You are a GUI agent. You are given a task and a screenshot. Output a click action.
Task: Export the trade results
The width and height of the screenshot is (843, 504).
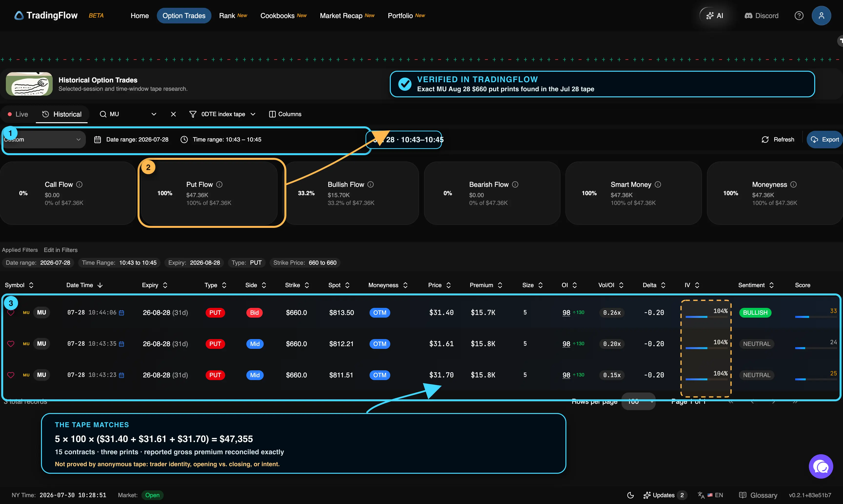pyautogui.click(x=824, y=140)
